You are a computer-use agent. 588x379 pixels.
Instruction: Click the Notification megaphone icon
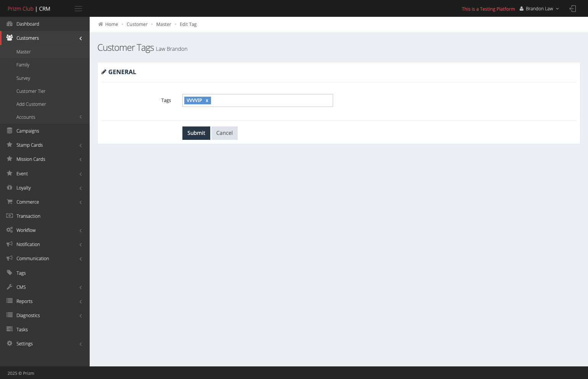point(10,244)
